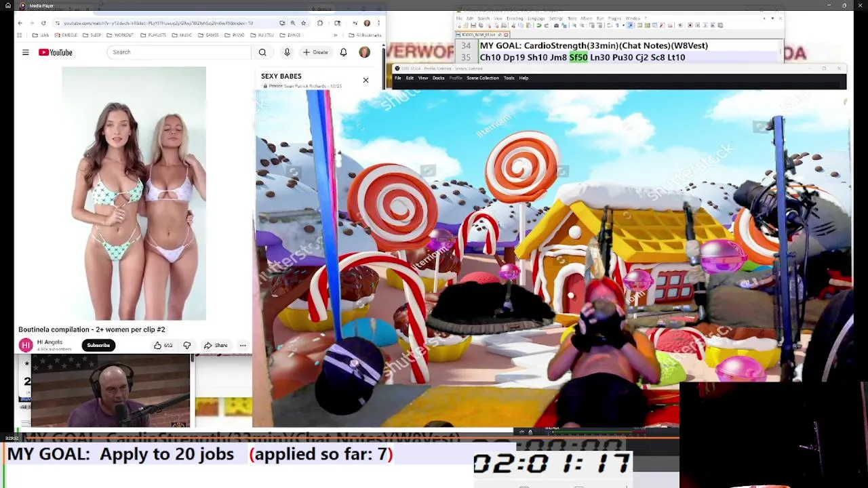Open the PIANO bookmark folder
Viewport: 868px width, 488px height.
click(235, 35)
